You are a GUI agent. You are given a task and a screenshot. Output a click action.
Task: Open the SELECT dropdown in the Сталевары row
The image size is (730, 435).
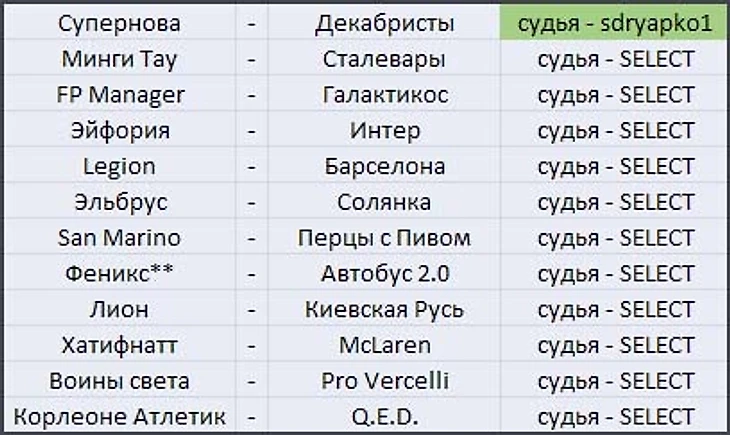point(615,59)
